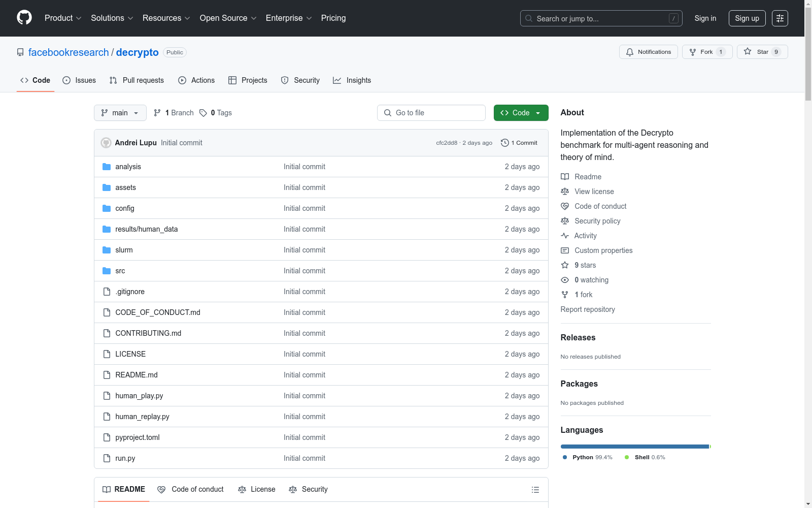Click the Python language bar segment
Screen dimensions: 812x508
tap(634, 447)
